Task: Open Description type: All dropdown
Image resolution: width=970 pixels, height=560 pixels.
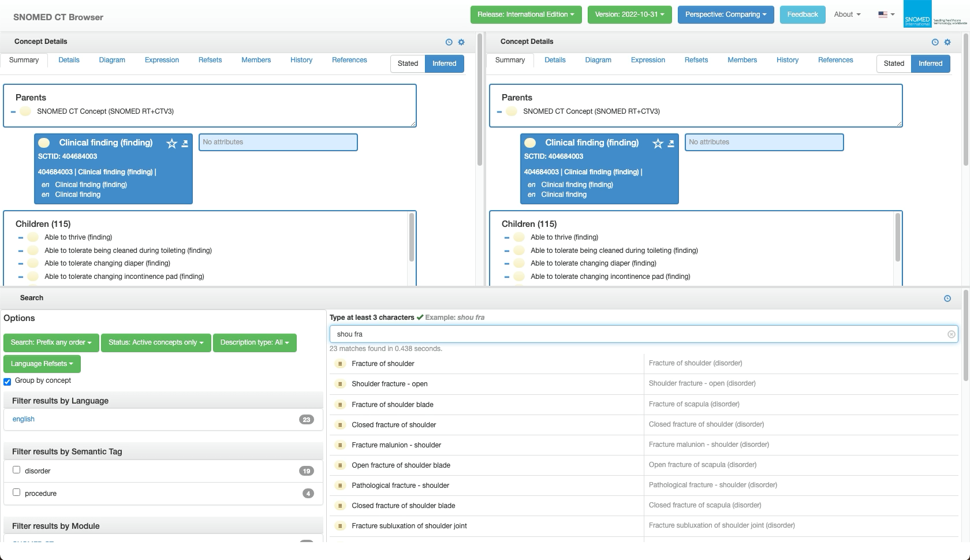Action: (255, 343)
